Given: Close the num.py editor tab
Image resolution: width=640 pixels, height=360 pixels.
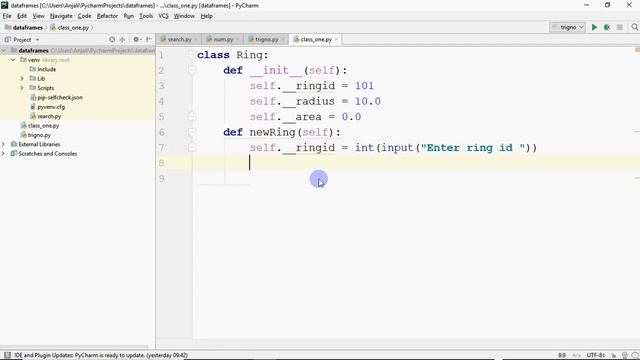Looking at the screenshot, I should point(238,40).
